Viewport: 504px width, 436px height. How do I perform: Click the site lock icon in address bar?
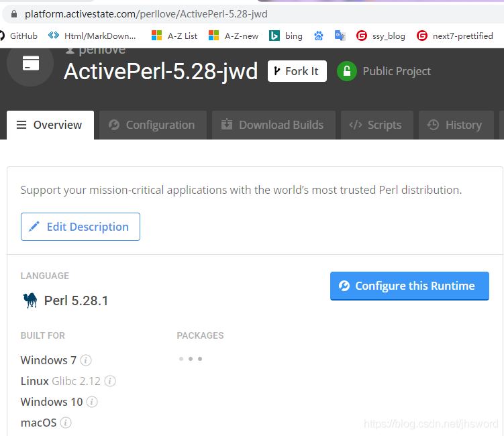click(x=13, y=13)
